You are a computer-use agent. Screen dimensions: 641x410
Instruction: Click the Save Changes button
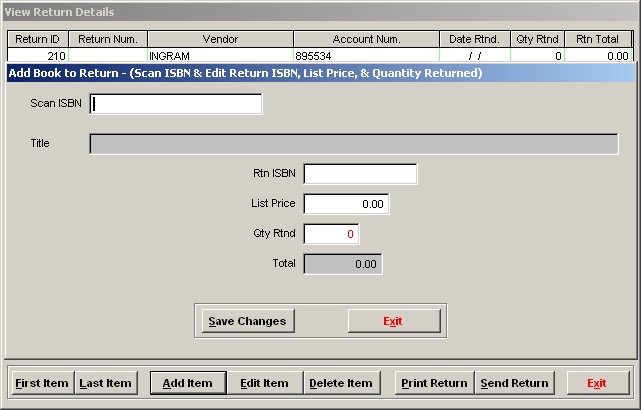[x=248, y=321]
